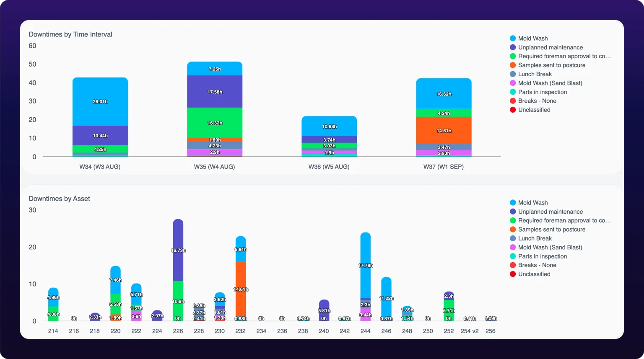Pick the 7.46h blue segment for asset 220
The height and width of the screenshot is (359, 644).
click(x=115, y=280)
